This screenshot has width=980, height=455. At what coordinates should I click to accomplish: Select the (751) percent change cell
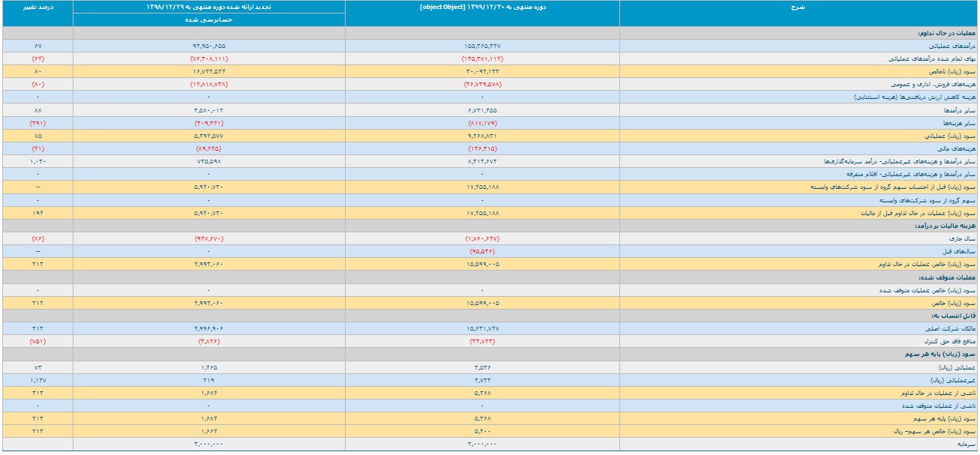point(37,341)
